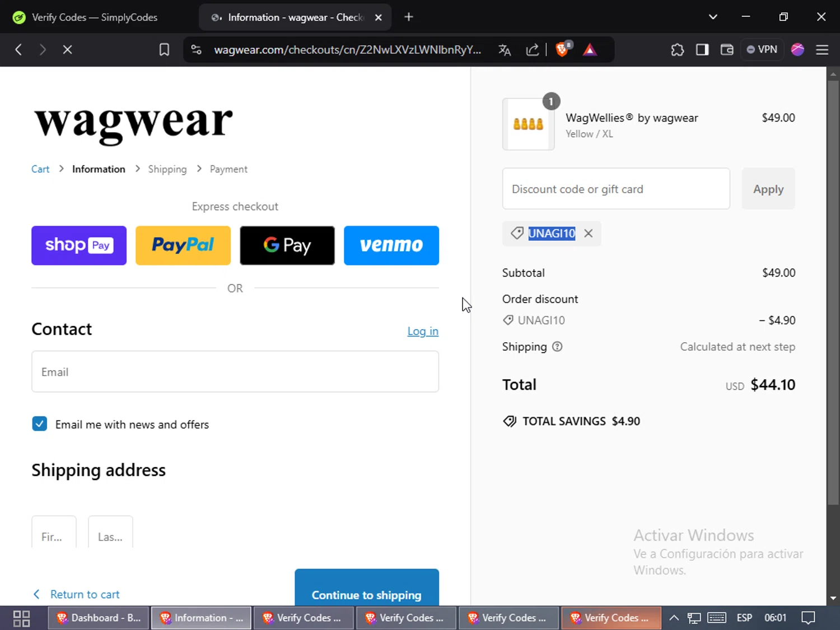Viewport: 840px width, 630px height.
Task: Show hidden system tray icons arrow
Action: coord(674,618)
